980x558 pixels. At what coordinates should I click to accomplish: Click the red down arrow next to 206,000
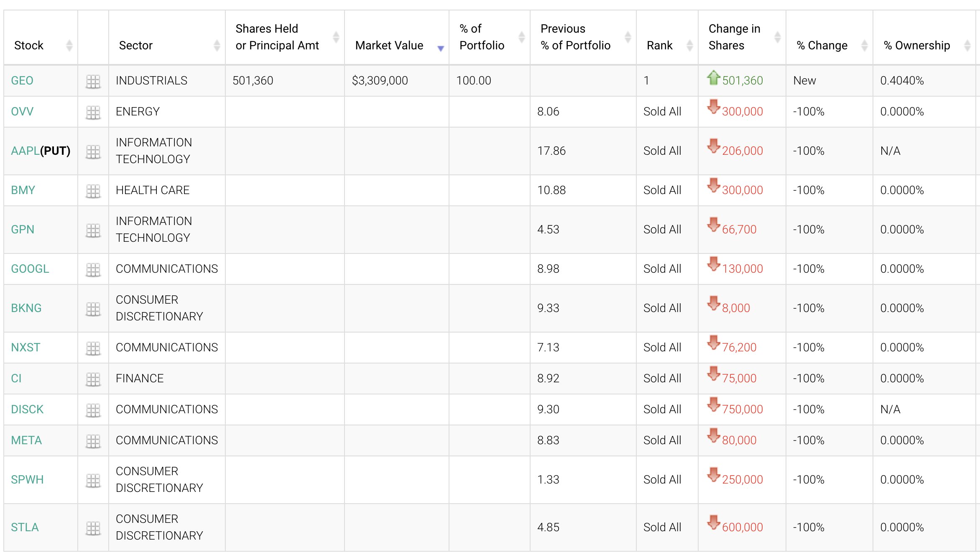pos(714,146)
